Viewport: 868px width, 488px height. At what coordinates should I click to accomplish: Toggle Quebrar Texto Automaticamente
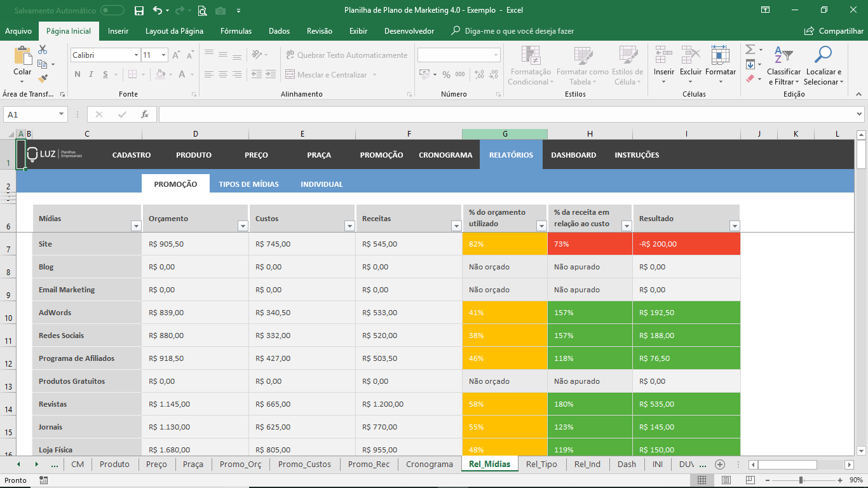pyautogui.click(x=346, y=55)
